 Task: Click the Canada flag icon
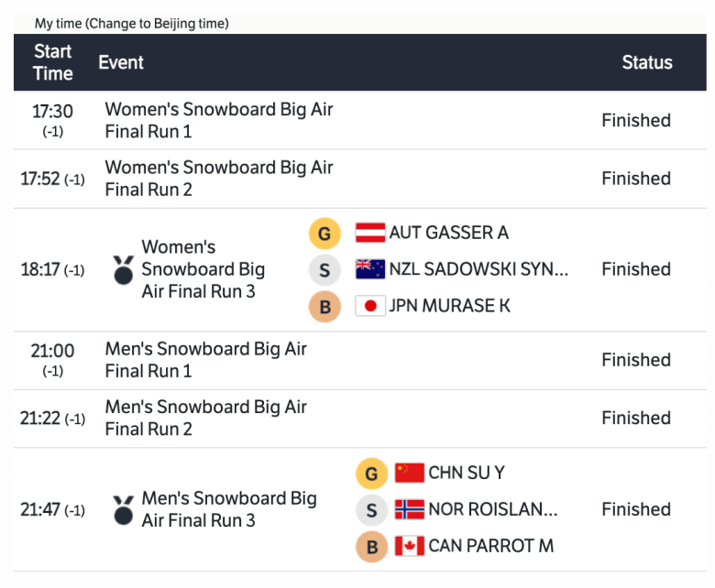410,546
